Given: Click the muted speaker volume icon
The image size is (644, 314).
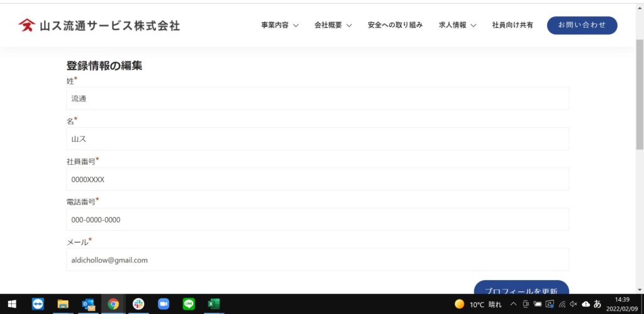Looking at the screenshot, I should point(574,304).
